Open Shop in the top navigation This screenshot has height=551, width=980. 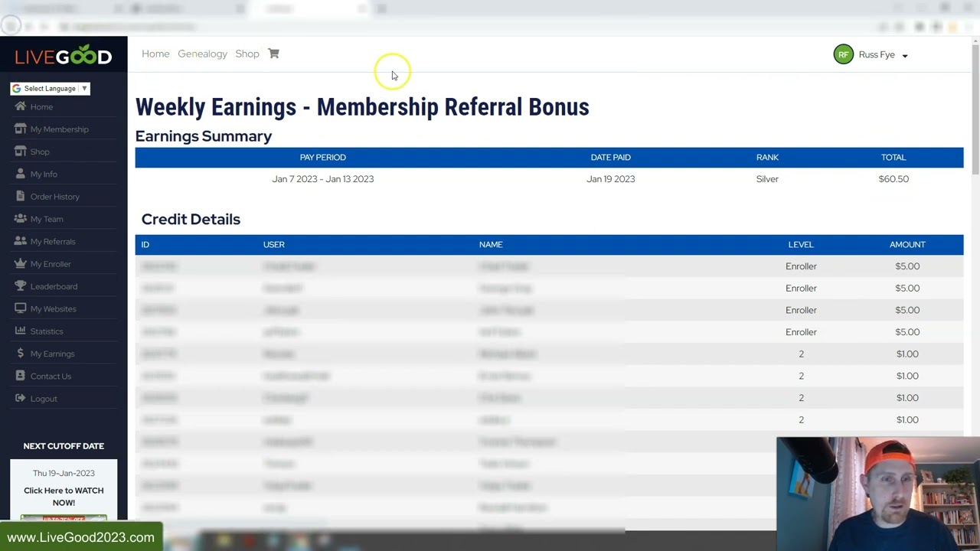pyautogui.click(x=247, y=54)
